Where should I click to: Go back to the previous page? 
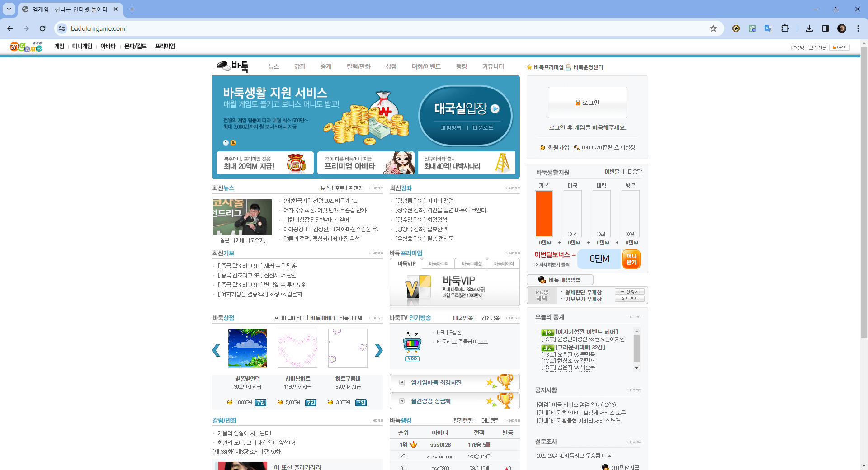[x=10, y=28]
